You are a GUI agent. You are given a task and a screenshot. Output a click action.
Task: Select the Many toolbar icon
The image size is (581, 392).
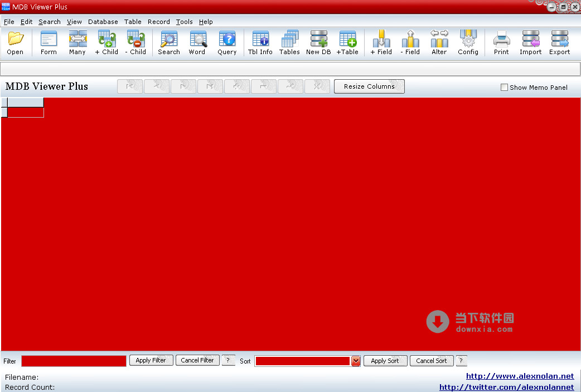tap(78, 43)
